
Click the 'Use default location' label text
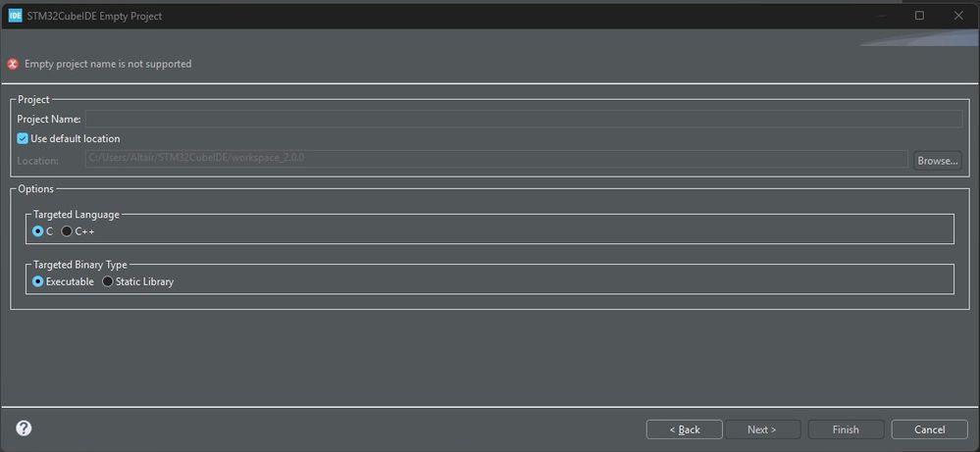[x=75, y=138]
